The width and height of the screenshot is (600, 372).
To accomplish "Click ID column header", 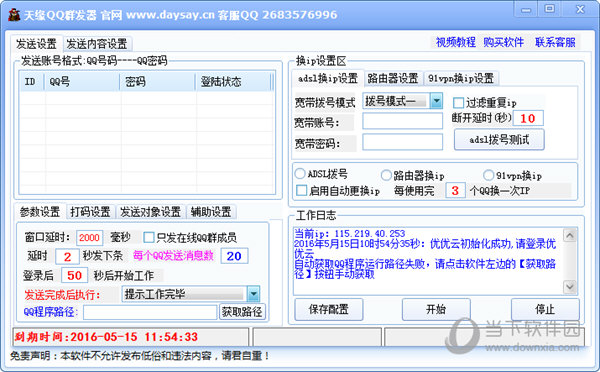I will coord(32,82).
